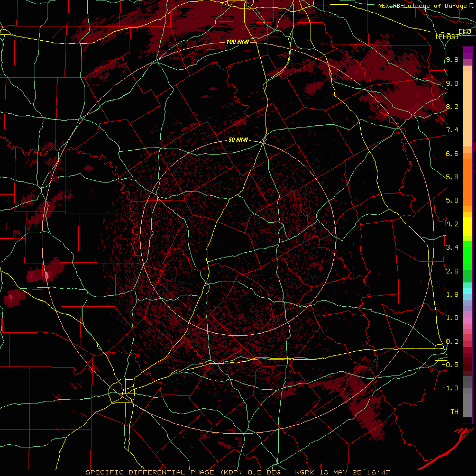Click the 7.4 scale value
Viewport: 476px width, 476px height.
452,130
